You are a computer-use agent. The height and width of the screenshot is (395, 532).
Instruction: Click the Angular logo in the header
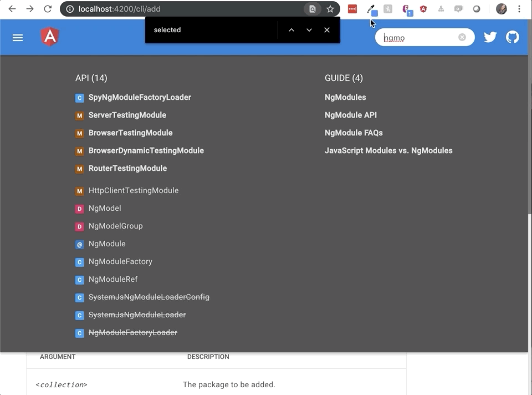click(49, 37)
